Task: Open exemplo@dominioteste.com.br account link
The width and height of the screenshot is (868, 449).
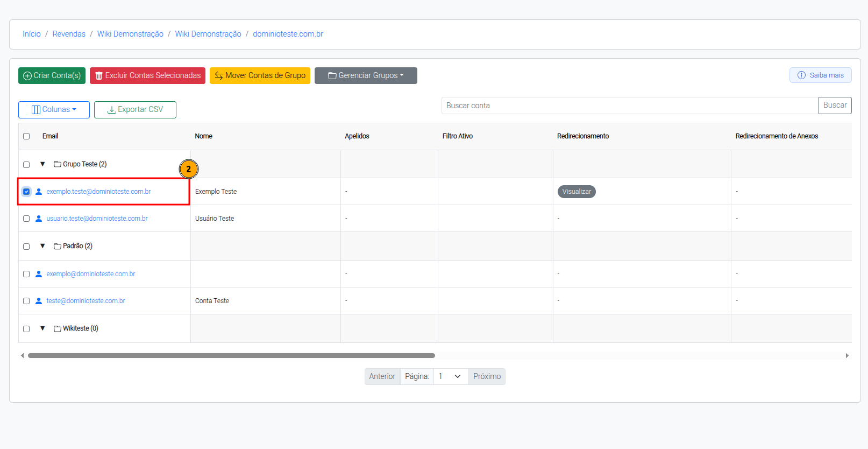Action: click(x=90, y=274)
